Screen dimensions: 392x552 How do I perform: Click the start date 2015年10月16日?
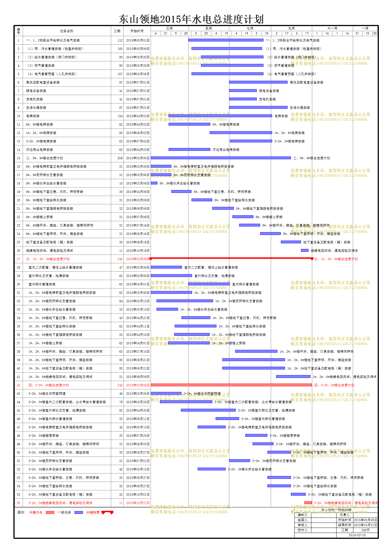(x=138, y=251)
